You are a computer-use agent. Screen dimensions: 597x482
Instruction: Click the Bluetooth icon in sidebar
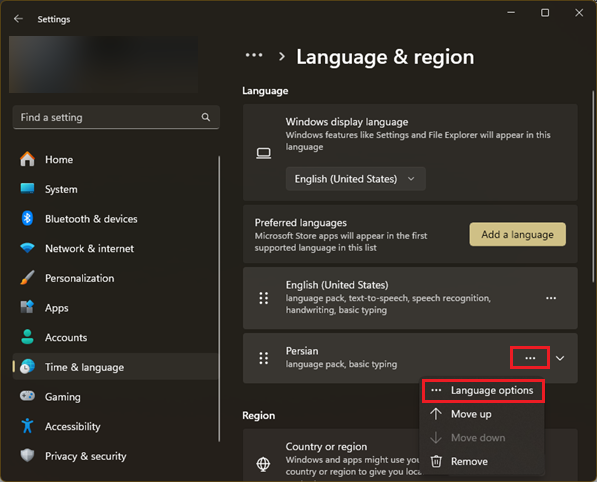(27, 219)
